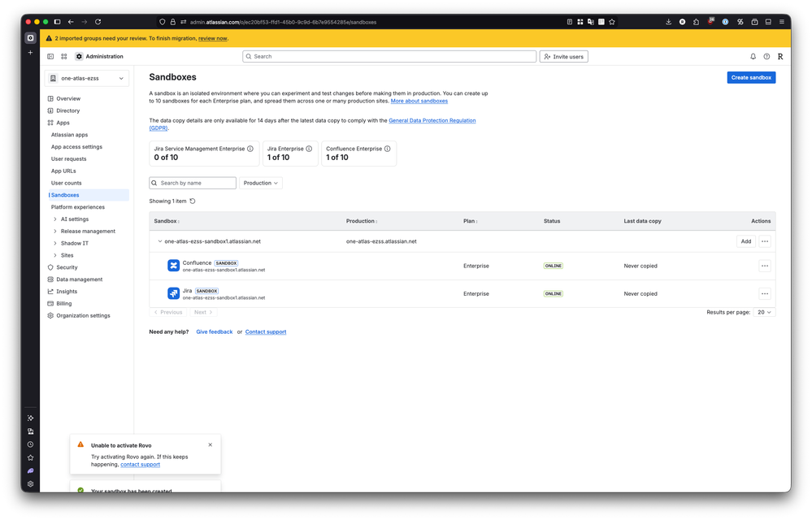
Task: Click the Create sandbox button
Action: pyautogui.click(x=751, y=78)
